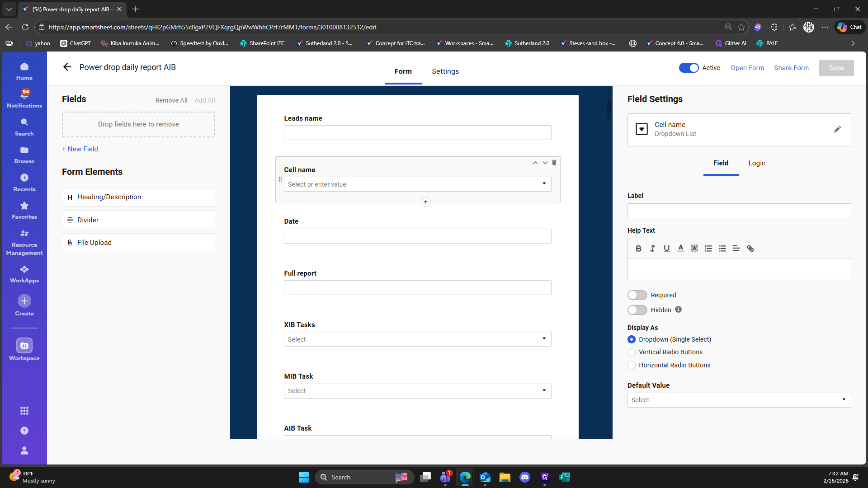Open the Default Value dropdown
Screen dimensions: 868x488
click(x=739, y=400)
